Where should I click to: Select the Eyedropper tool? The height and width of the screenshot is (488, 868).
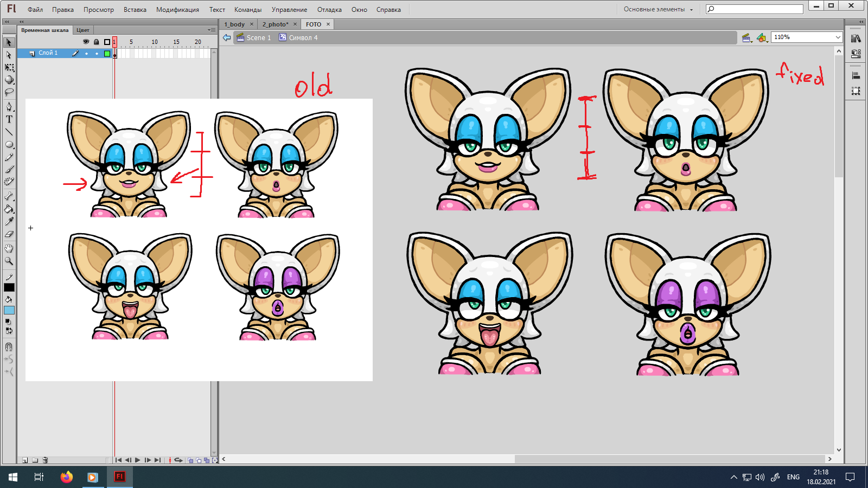click(x=9, y=221)
